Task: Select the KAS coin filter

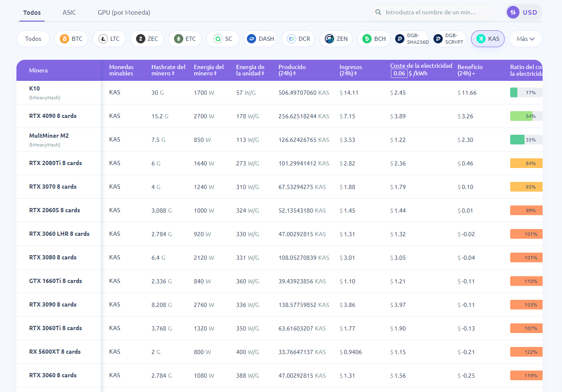Action: pos(488,39)
